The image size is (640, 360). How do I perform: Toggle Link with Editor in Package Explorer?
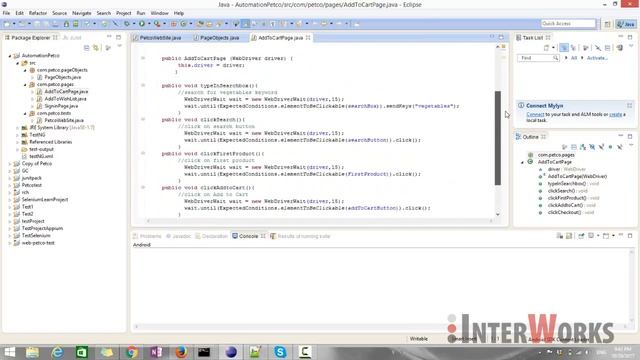pos(96,48)
